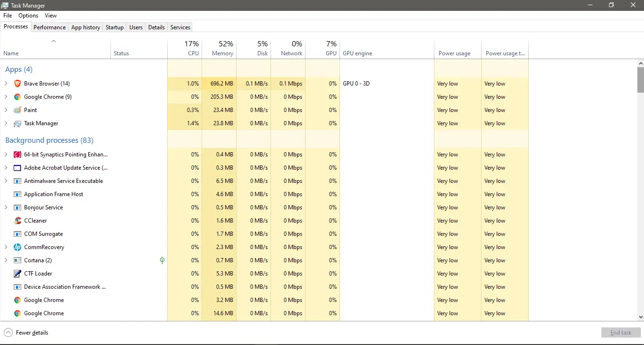644x345 pixels.
Task: Expand the Brave Browser (14) group
Action: click(6, 84)
